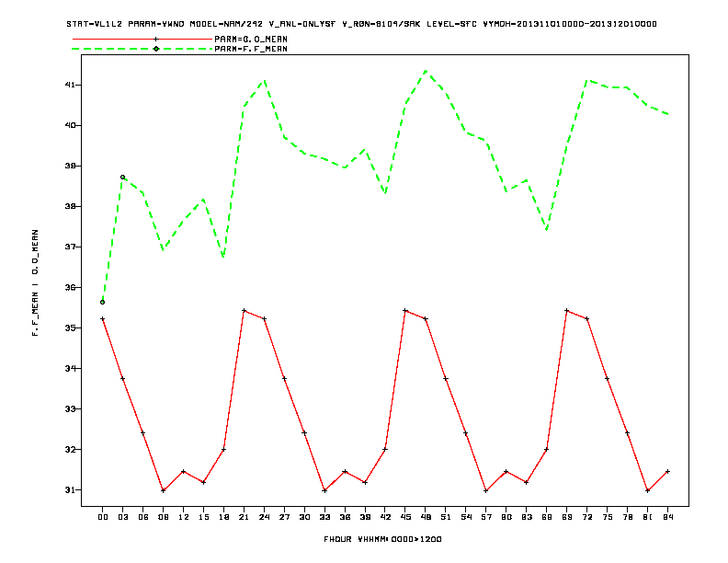Click the x-axis tick label 45
Image resolution: width=728 pixels, height=563 pixels.
[405, 517]
